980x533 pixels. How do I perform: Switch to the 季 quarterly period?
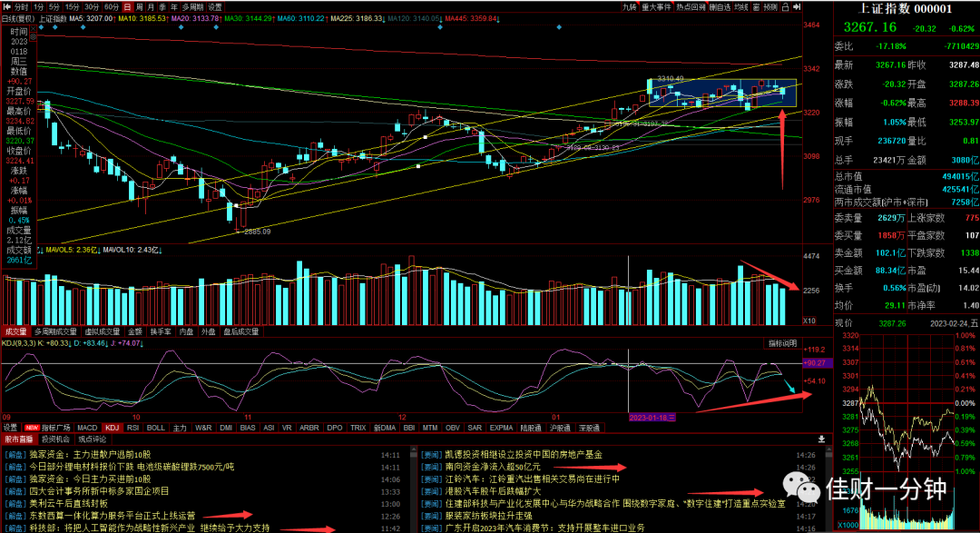coord(162,7)
